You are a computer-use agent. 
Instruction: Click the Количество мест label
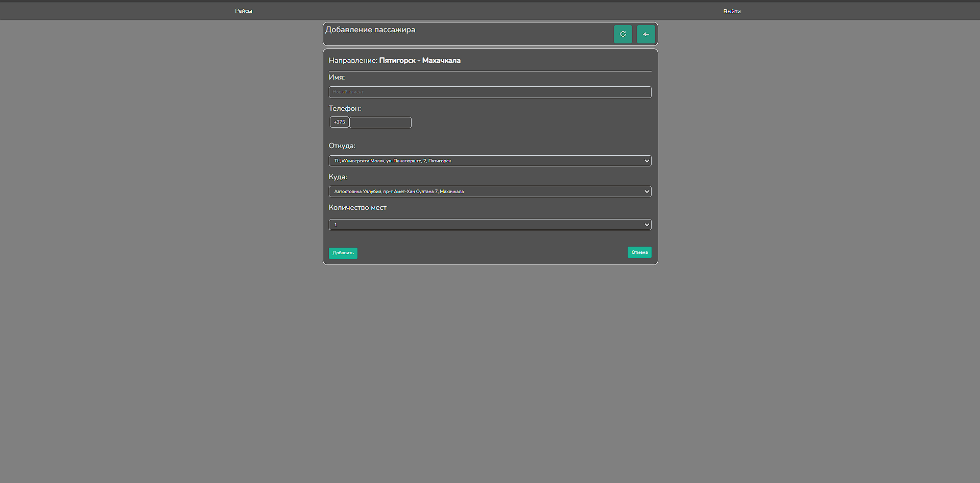[x=357, y=208]
